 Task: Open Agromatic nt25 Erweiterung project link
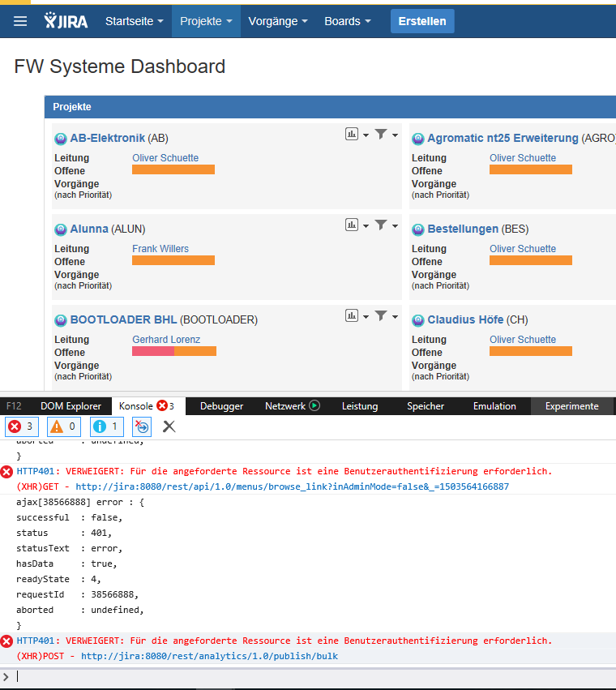(x=503, y=138)
